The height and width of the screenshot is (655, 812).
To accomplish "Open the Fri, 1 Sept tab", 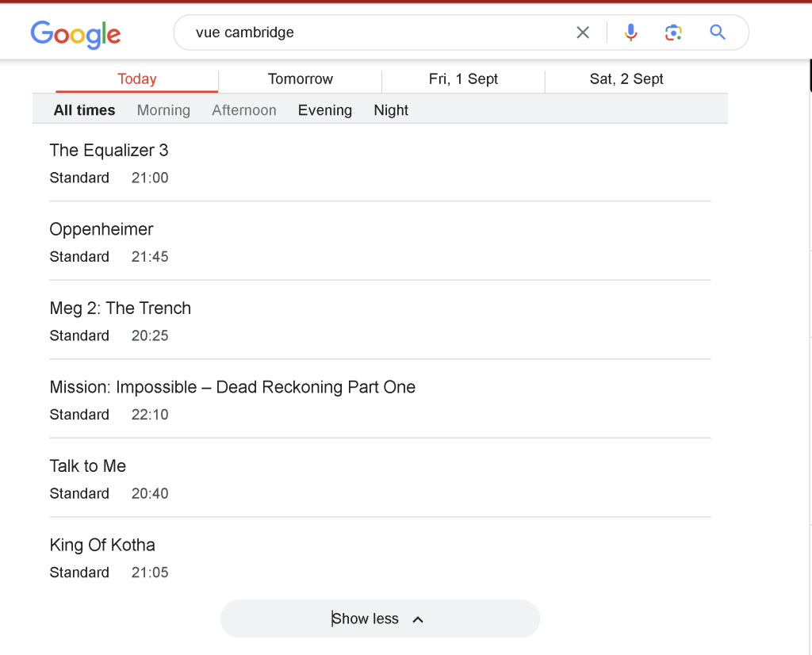I will pyautogui.click(x=463, y=79).
